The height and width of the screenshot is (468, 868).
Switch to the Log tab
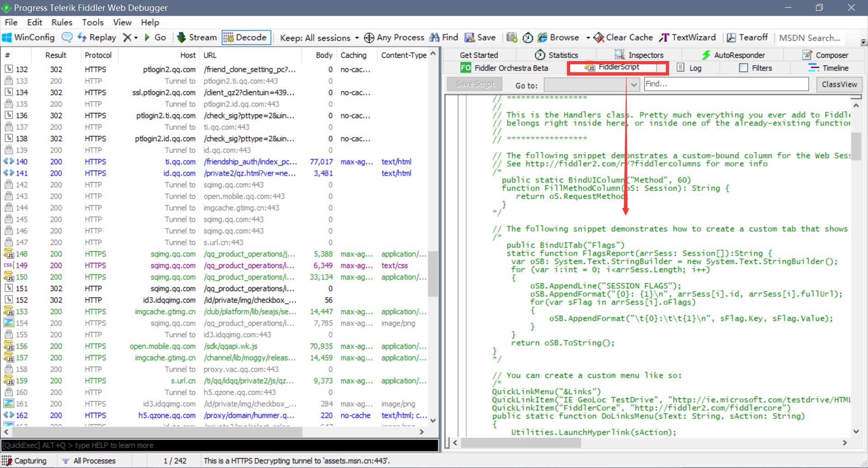point(689,68)
